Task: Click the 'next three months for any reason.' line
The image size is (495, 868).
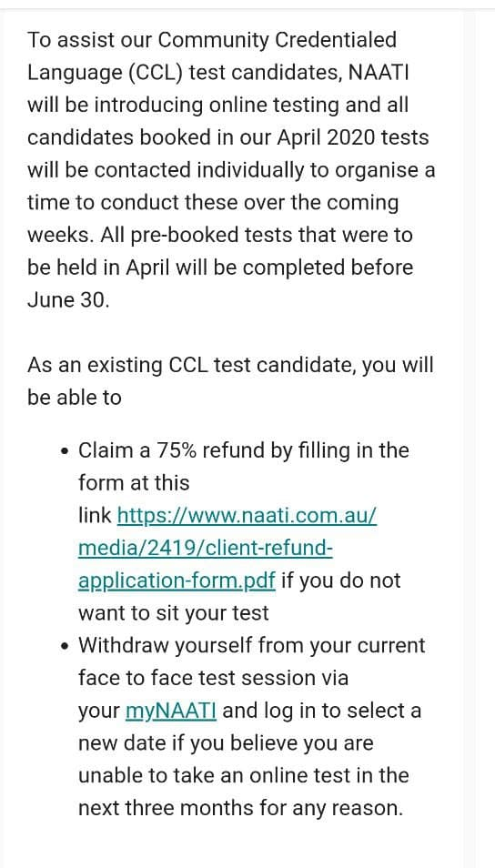Action: coord(241,809)
